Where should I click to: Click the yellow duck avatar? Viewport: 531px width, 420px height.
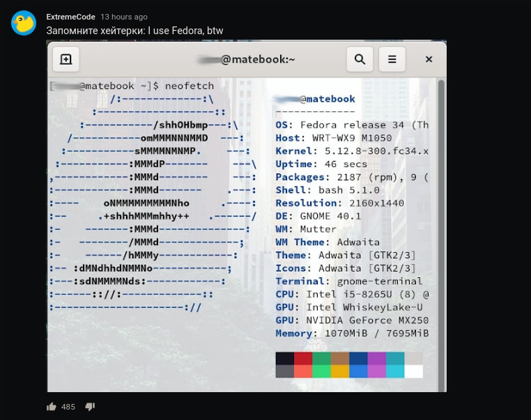click(x=24, y=23)
